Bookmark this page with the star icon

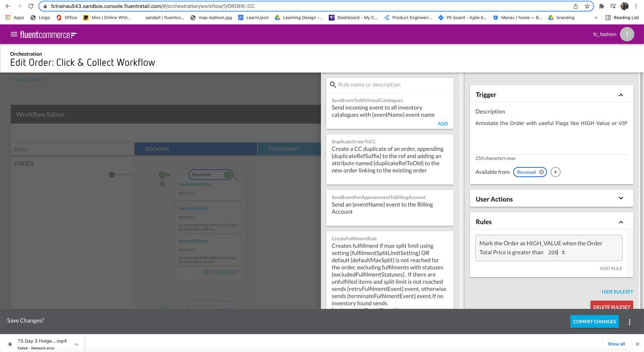coord(587,6)
